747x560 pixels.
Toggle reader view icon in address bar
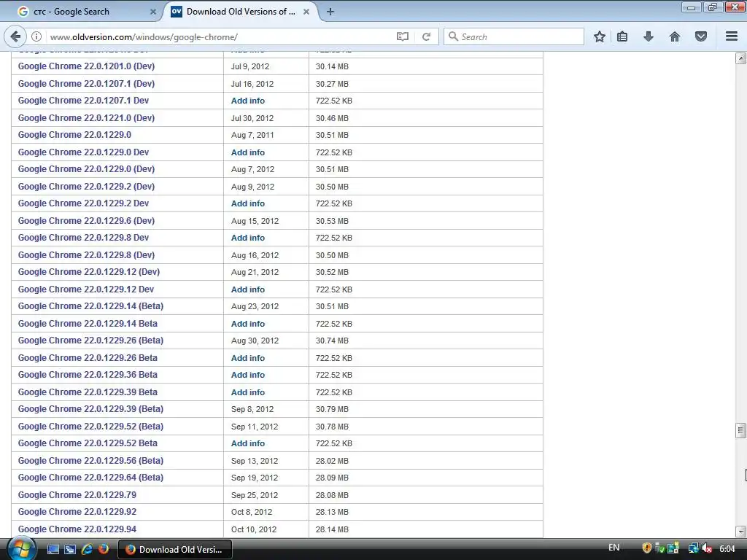pyautogui.click(x=403, y=36)
